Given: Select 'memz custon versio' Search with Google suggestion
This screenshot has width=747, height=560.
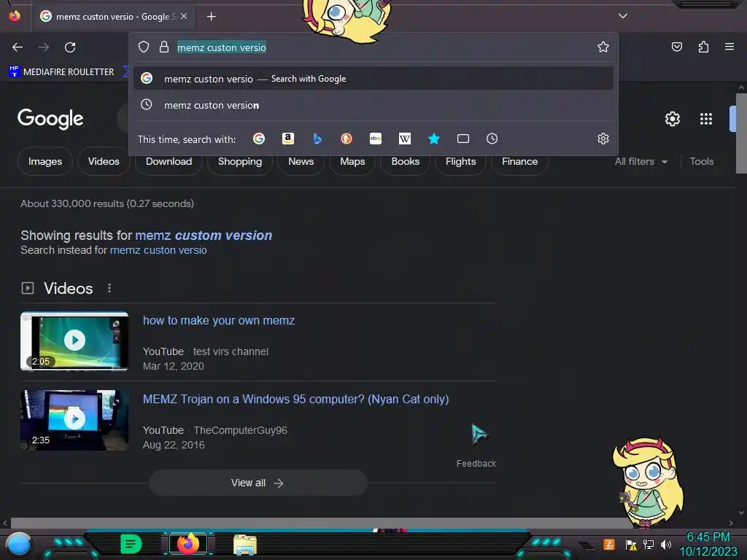Looking at the screenshot, I should coord(373,79).
